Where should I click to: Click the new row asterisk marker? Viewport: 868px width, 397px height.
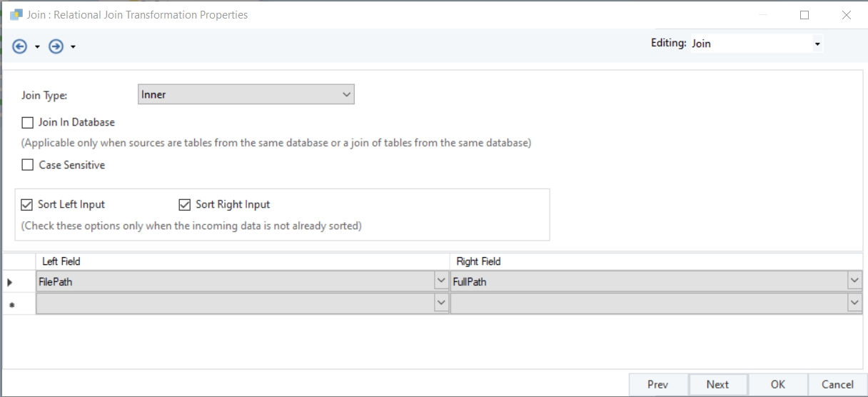9,304
